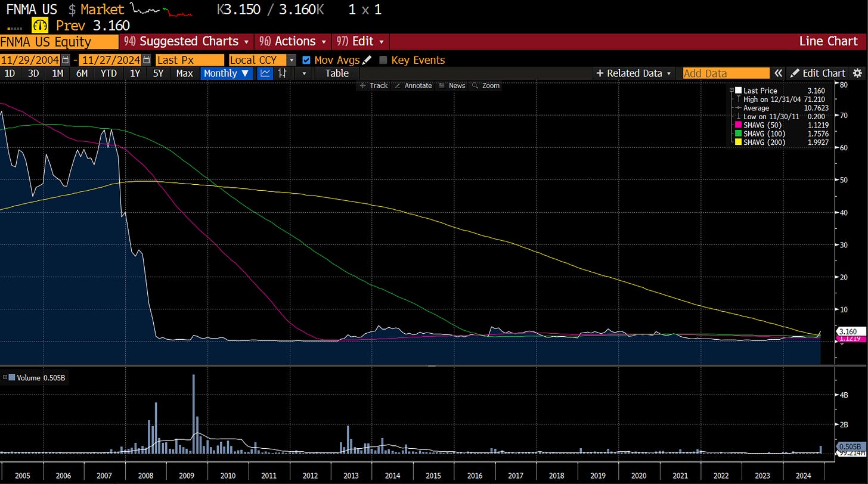Click the Volume legend color swatch
Image resolution: width=868 pixels, height=484 pixels.
pos(12,377)
